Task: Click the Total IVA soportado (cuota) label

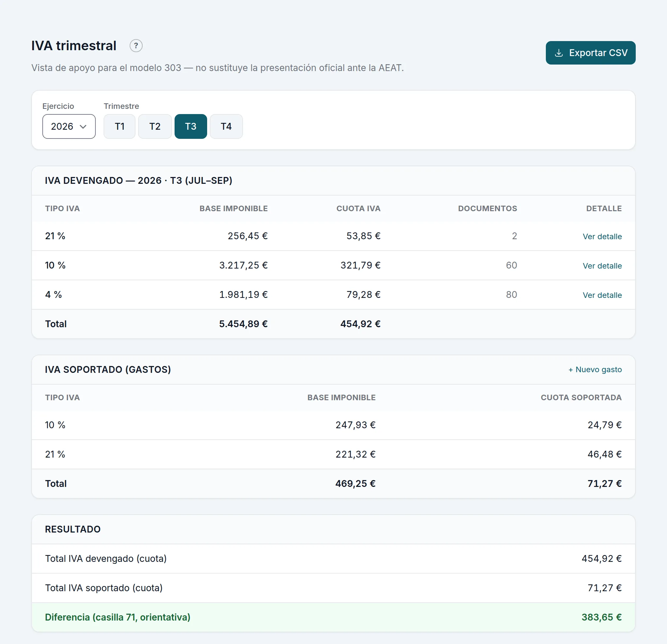Action: point(104,588)
